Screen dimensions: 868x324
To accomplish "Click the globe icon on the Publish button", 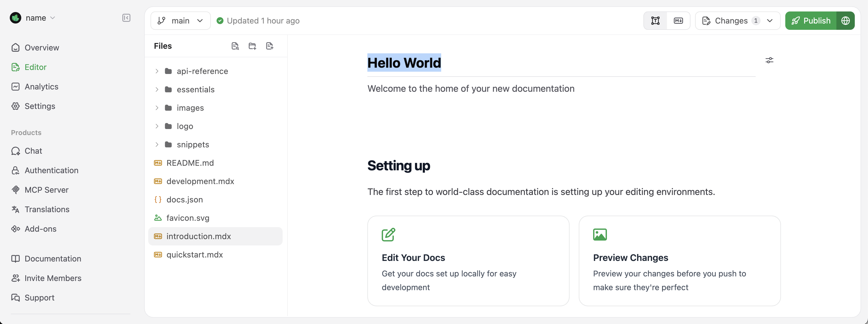I will 846,21.
